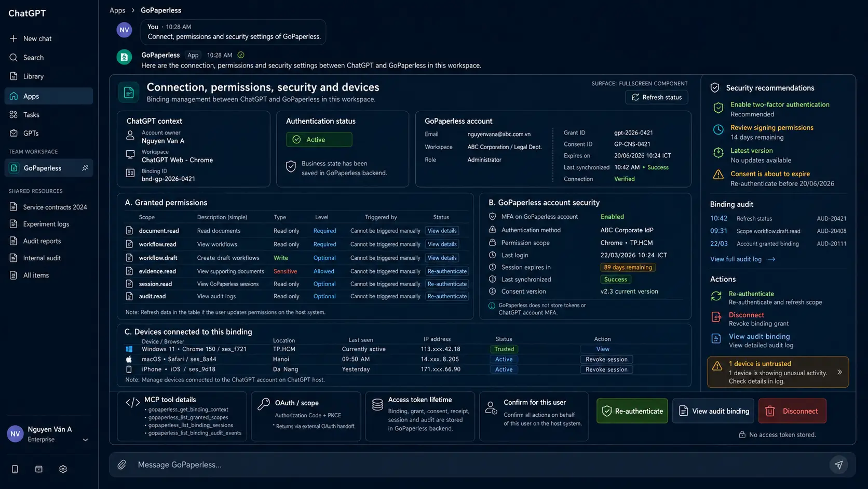Click the nguyenvana@abc.com.vn email value
Image resolution: width=868 pixels, height=489 pixels.
click(x=499, y=134)
